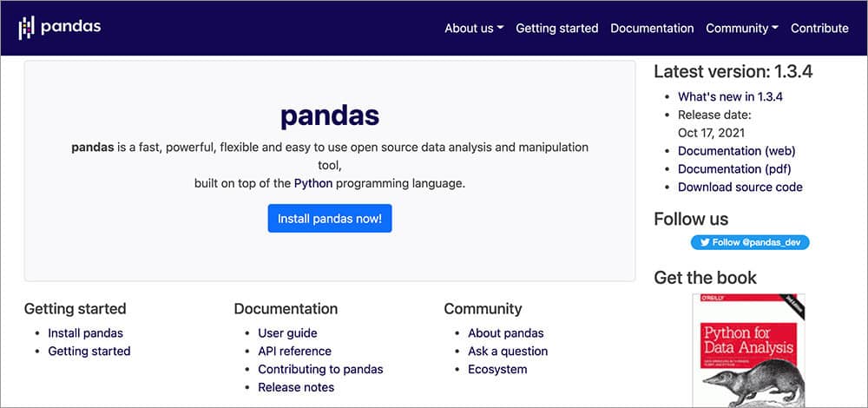Click the Ask a question link

click(508, 351)
